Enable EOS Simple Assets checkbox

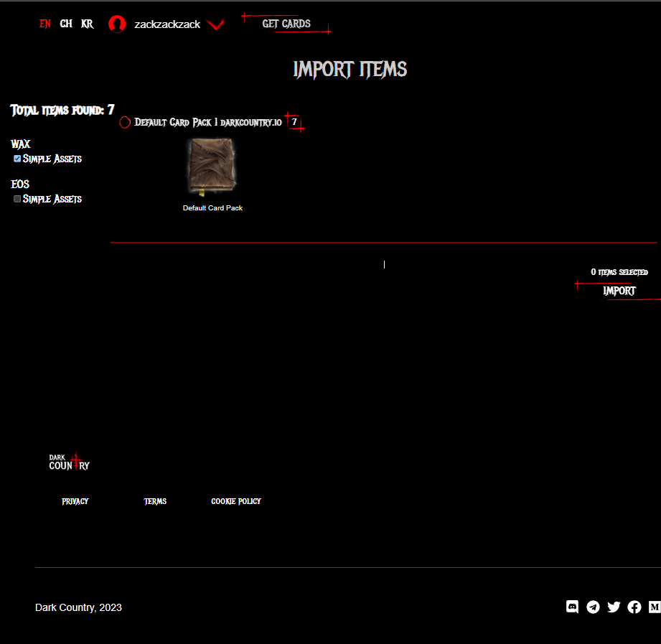(17, 199)
